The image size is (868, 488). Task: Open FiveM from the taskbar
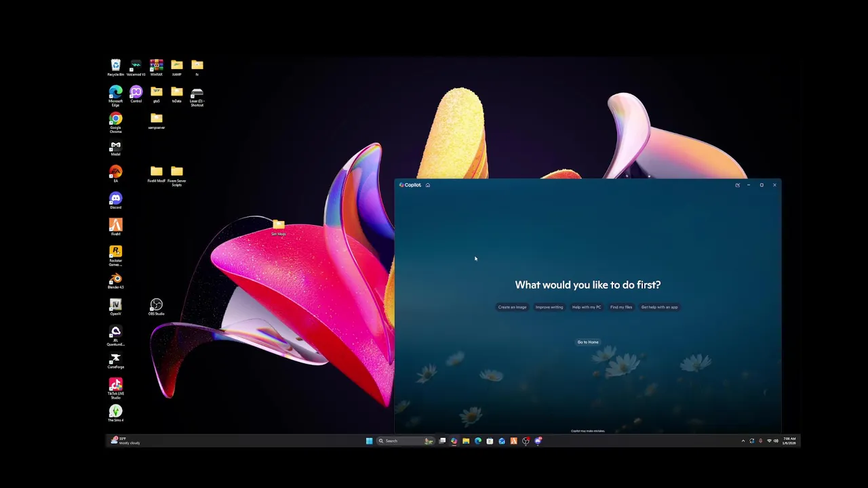coord(513,441)
